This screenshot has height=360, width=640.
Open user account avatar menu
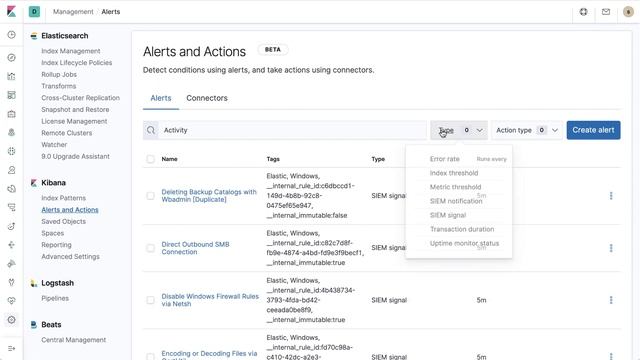pyautogui.click(x=628, y=12)
